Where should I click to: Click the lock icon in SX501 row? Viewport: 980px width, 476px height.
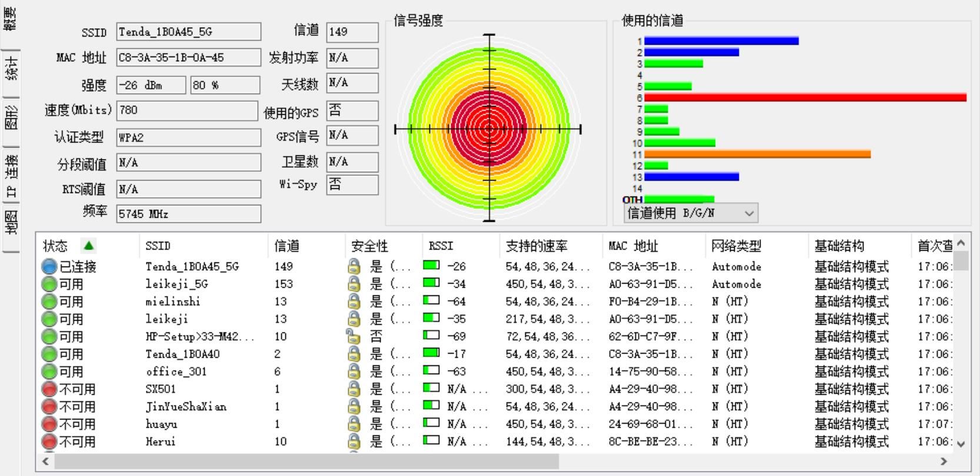354,390
